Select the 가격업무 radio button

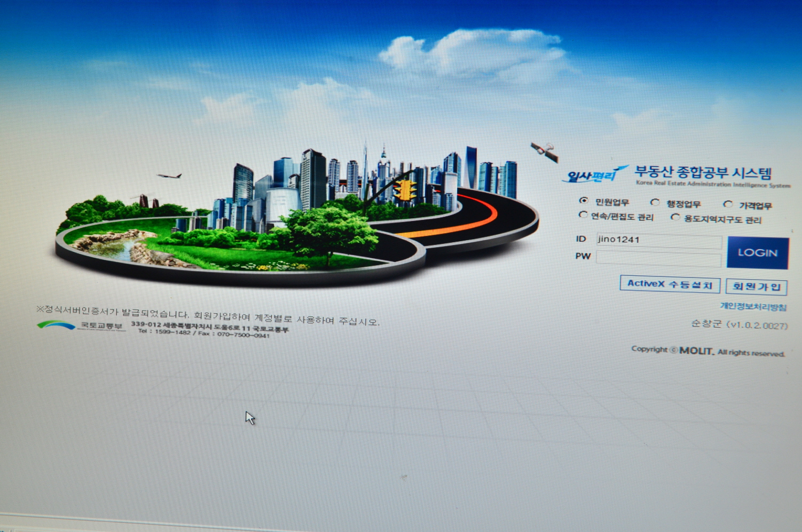(727, 204)
